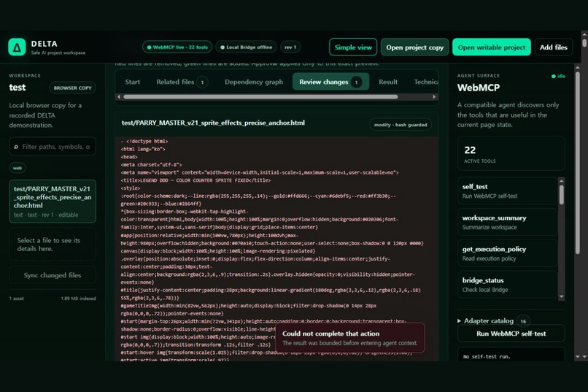588x392 pixels.
Task: Switch to Simple view
Action: [x=353, y=47]
